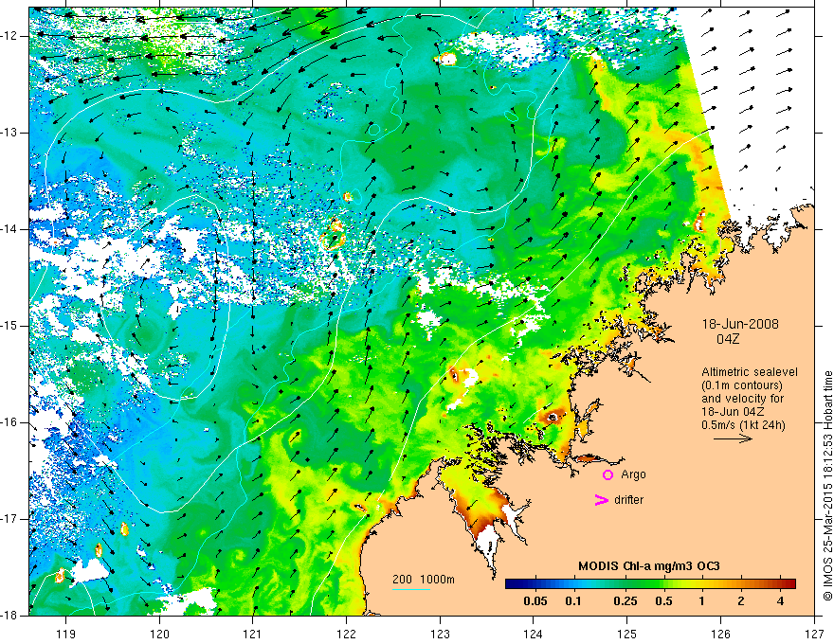Click the '04Z' time label under the date

[x=728, y=339]
